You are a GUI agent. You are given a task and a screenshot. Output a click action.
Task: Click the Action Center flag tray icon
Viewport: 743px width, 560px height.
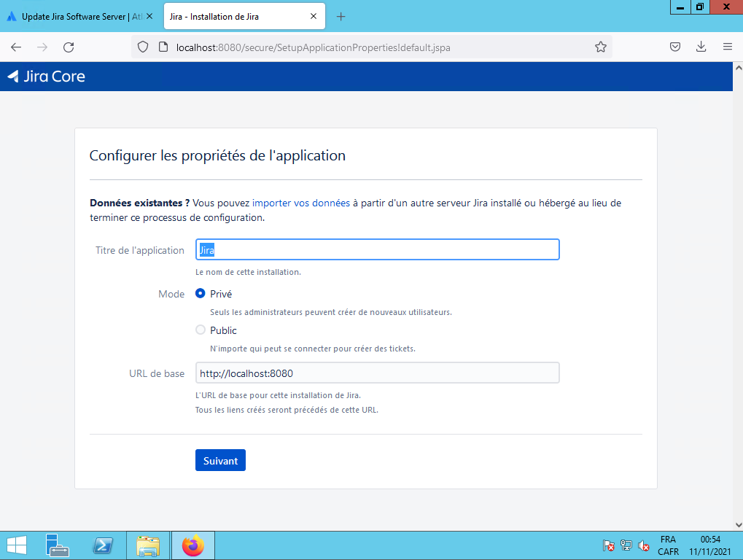[608, 546]
